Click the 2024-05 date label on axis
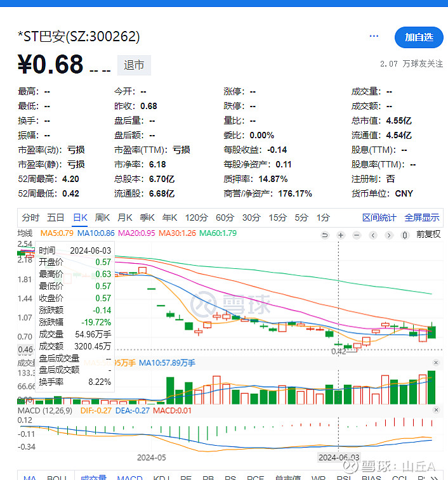 pyautogui.click(x=152, y=457)
